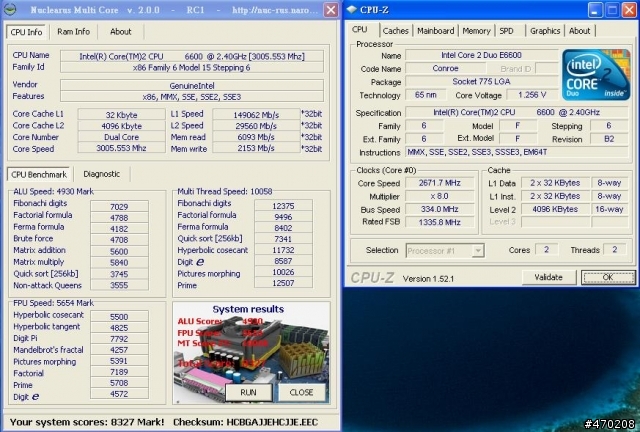Open the Processor #1 selection dropdown
The height and width of the screenshot is (432, 640).
click(477, 250)
